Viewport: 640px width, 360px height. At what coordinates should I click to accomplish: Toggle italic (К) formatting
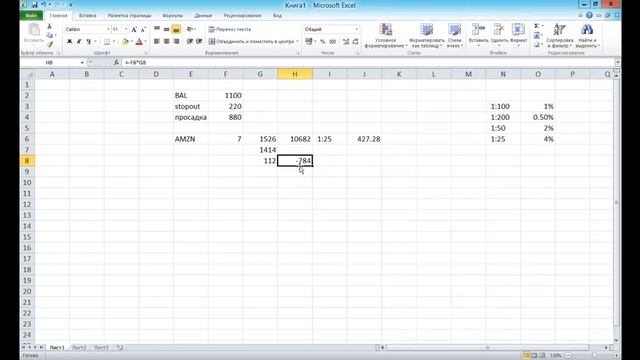point(79,42)
